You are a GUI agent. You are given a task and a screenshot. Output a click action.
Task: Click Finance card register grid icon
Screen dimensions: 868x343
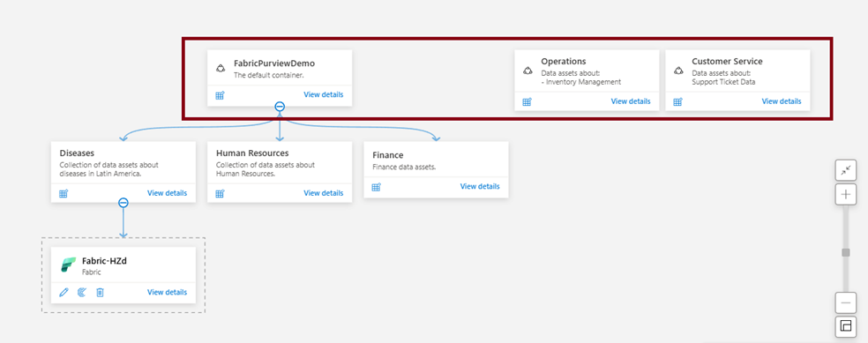coord(376,187)
